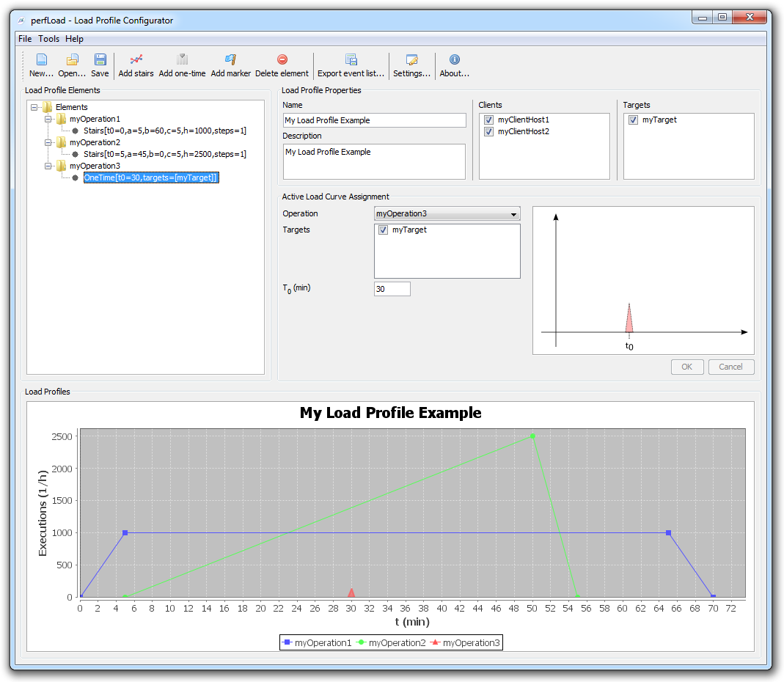
Task: Click the Cancel button
Action: click(730, 367)
